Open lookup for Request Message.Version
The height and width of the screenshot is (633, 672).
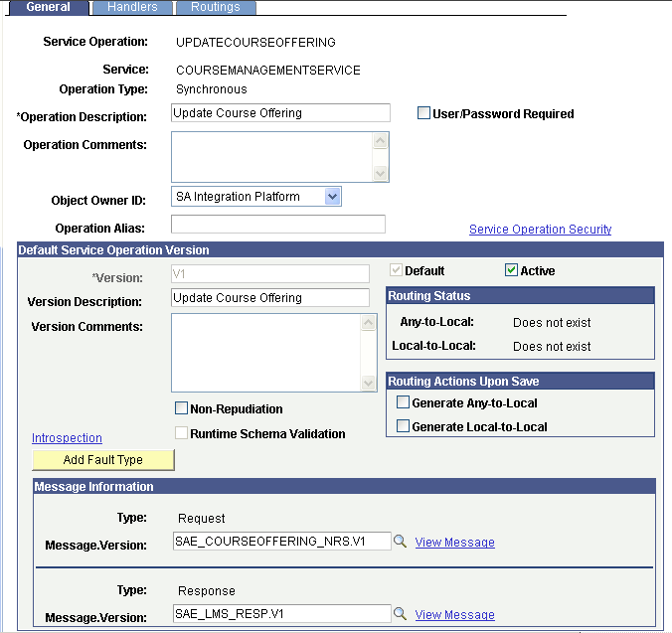400,541
